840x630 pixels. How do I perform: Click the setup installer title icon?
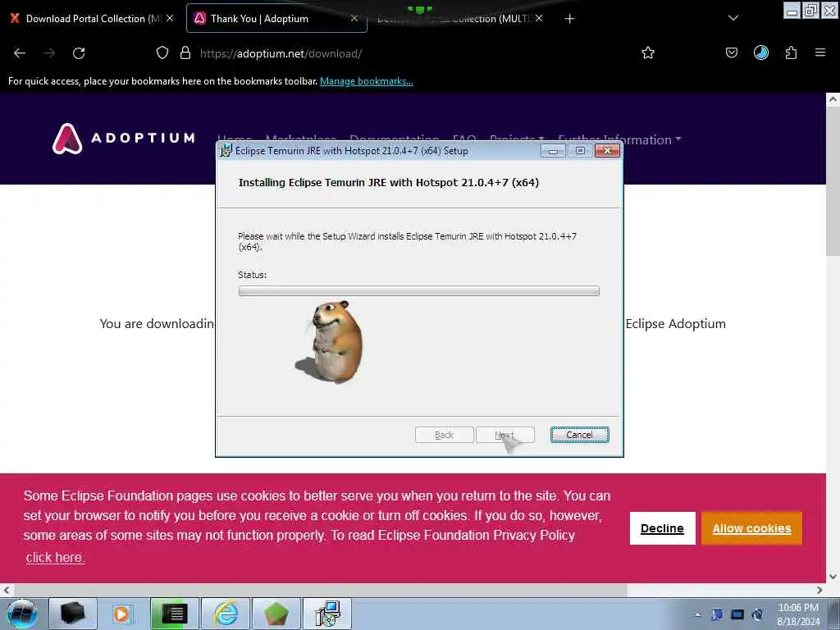click(x=226, y=151)
